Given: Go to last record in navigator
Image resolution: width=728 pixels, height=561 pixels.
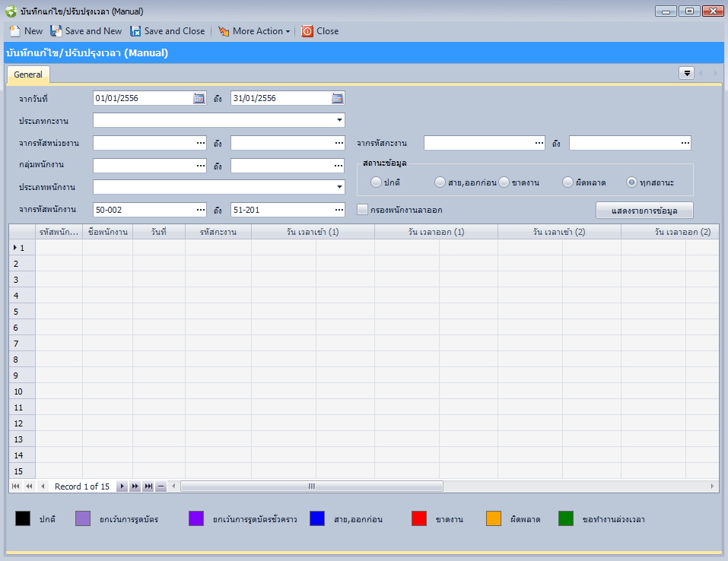Looking at the screenshot, I should 148,487.
